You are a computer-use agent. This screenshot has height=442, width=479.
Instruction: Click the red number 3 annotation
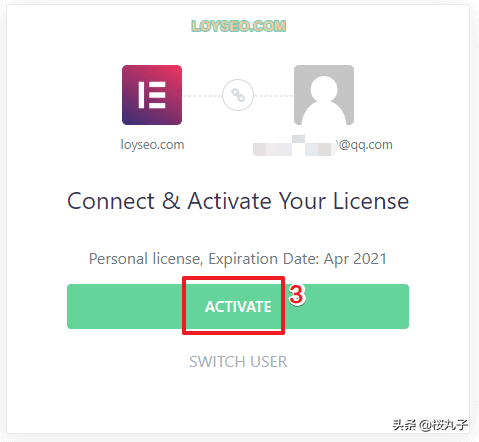[x=297, y=294]
